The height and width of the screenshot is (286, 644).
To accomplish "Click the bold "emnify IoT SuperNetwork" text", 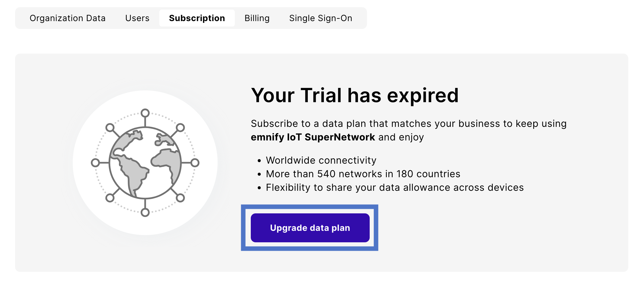I will pos(313,137).
